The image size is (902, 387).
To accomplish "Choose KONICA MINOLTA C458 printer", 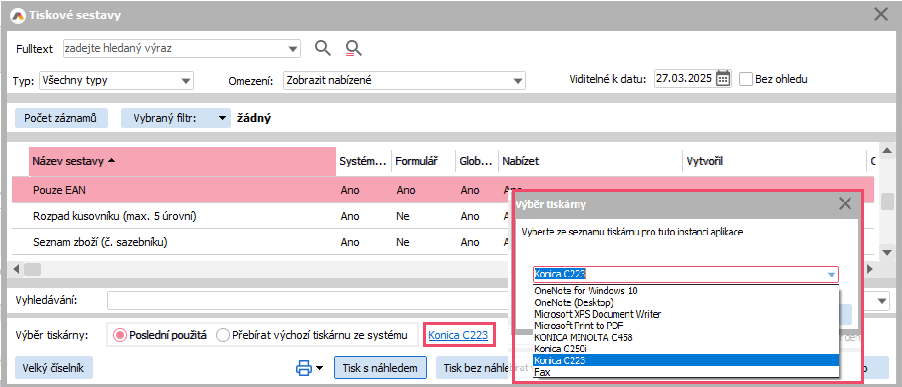I will click(686, 337).
